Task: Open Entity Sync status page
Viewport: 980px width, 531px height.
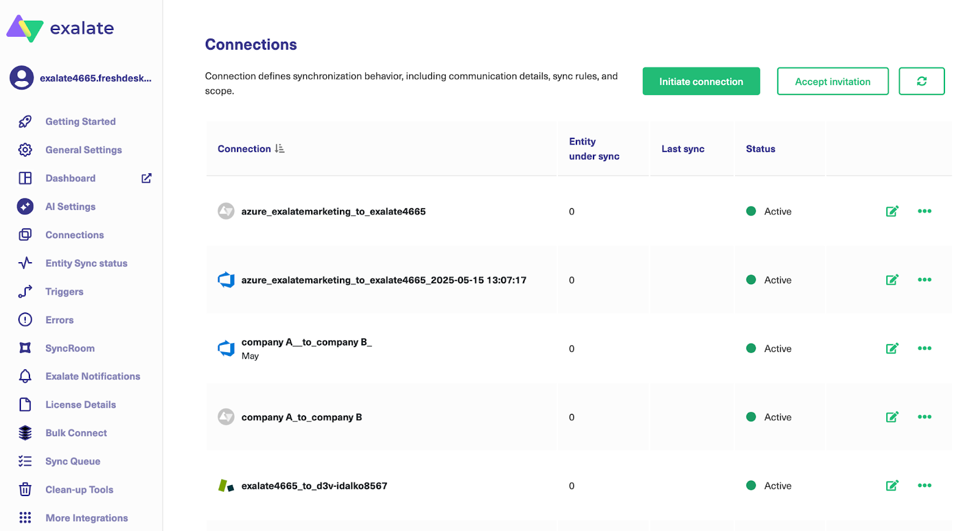Action: (86, 263)
